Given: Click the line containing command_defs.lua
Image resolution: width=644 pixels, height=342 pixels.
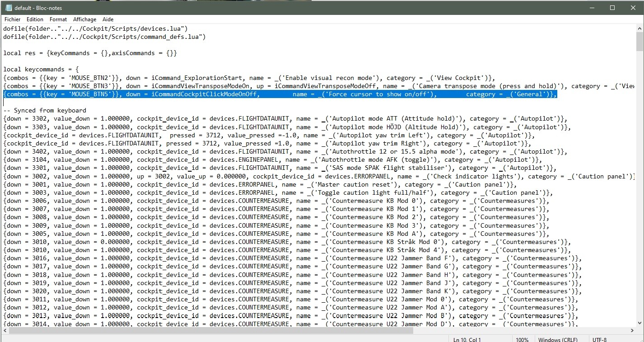Looking at the screenshot, I should (x=104, y=37).
